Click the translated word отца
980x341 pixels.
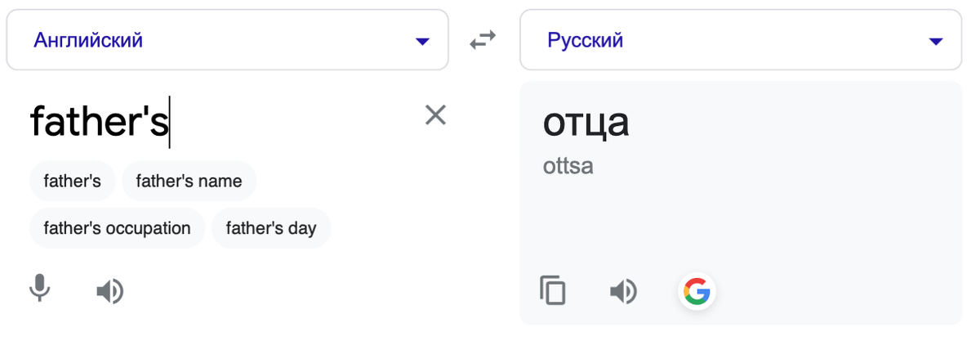(x=586, y=123)
